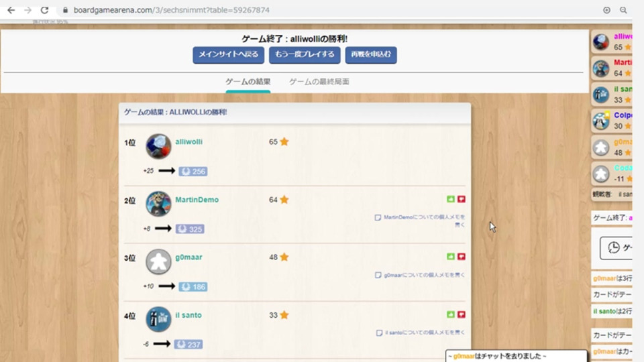644x362 pixels.
Task: Click Martin avatar in right player panel
Action: click(x=601, y=68)
